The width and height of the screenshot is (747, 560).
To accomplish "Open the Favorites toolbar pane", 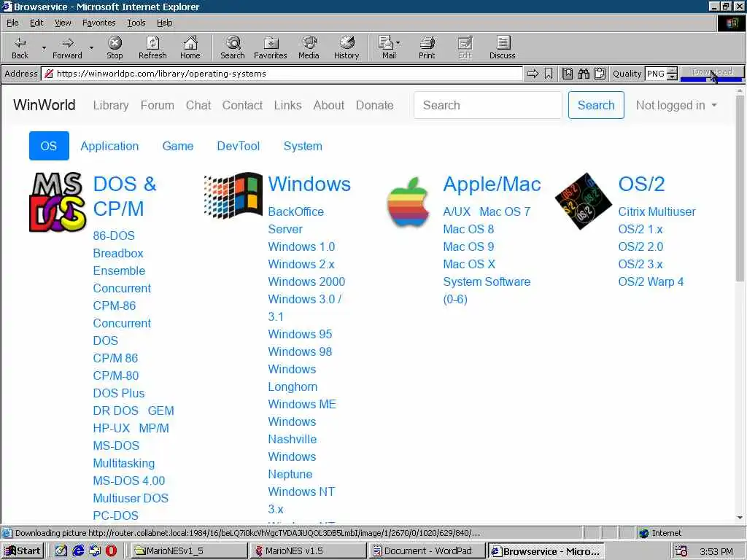I will click(x=270, y=47).
